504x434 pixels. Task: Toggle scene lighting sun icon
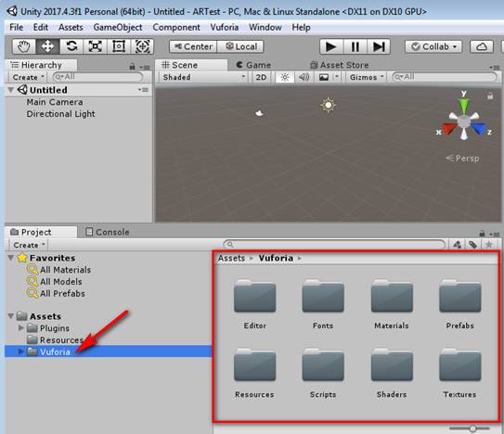pos(285,77)
